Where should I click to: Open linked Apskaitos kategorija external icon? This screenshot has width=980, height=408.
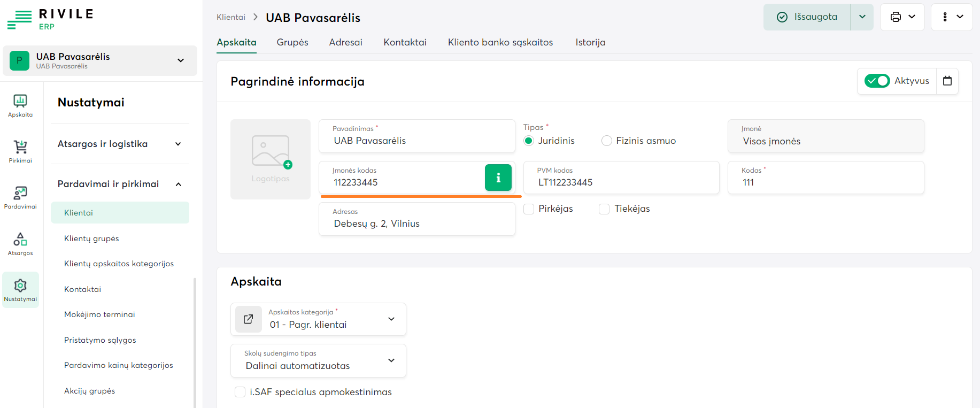[x=249, y=319]
